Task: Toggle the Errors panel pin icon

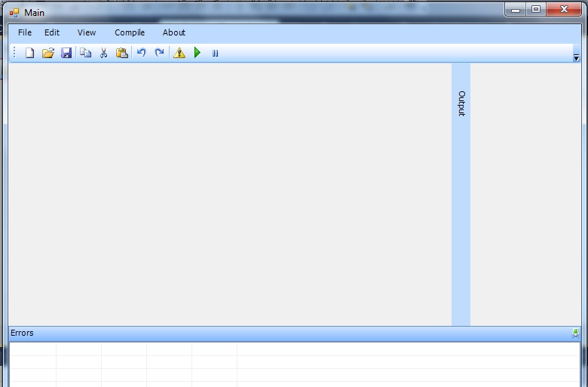Action: (x=576, y=333)
